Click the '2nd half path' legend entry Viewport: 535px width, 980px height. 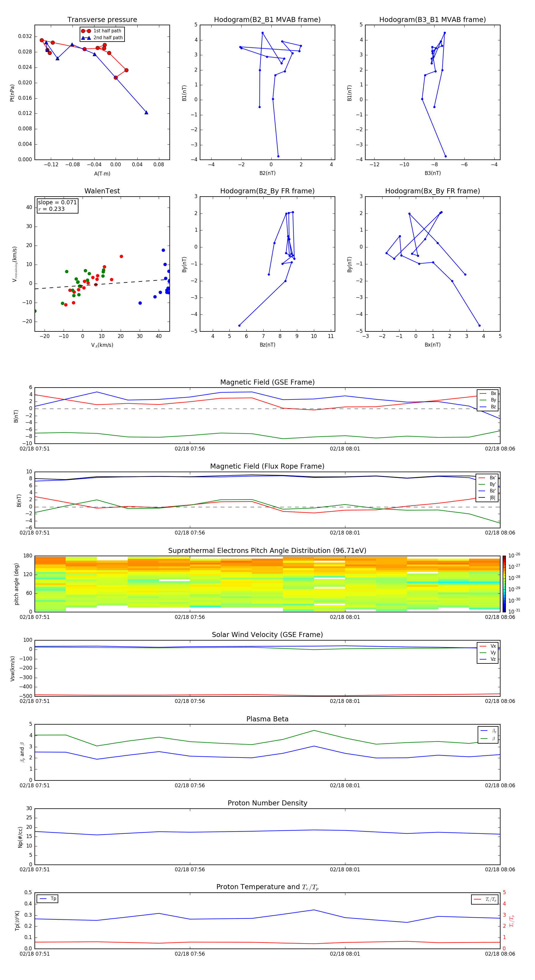click(102, 38)
